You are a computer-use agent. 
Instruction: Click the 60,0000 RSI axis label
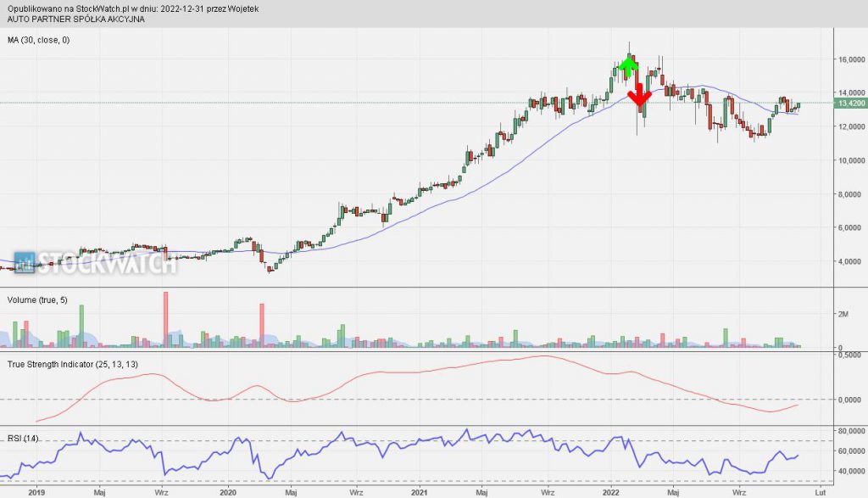click(851, 450)
